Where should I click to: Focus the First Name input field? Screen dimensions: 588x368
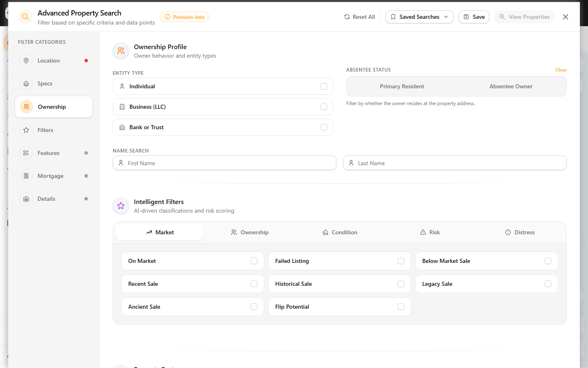coord(225,163)
